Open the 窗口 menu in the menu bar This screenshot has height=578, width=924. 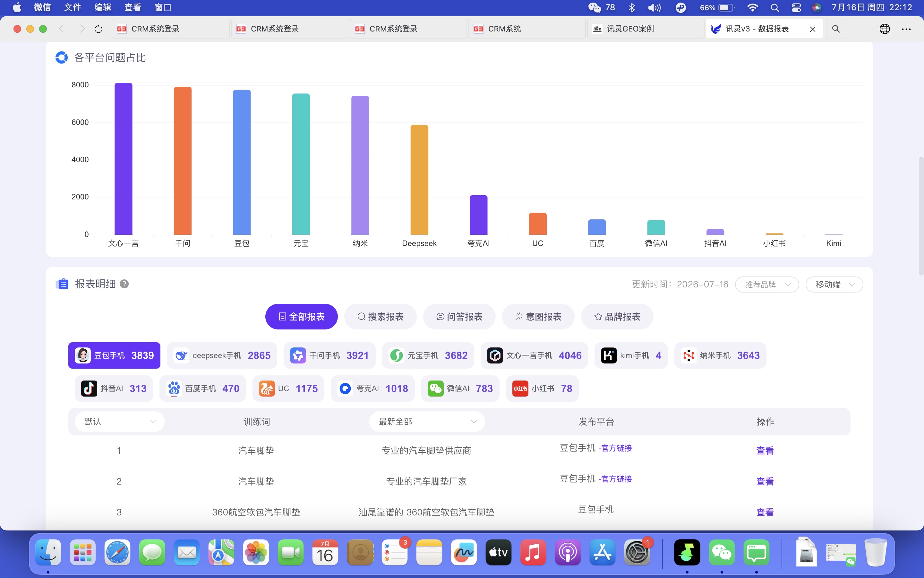click(x=163, y=8)
